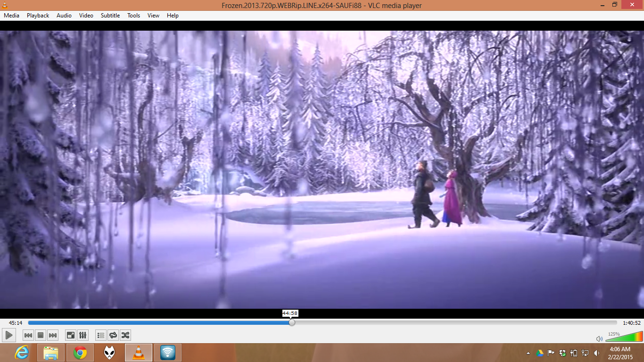Stop playback with the square button

click(41, 335)
